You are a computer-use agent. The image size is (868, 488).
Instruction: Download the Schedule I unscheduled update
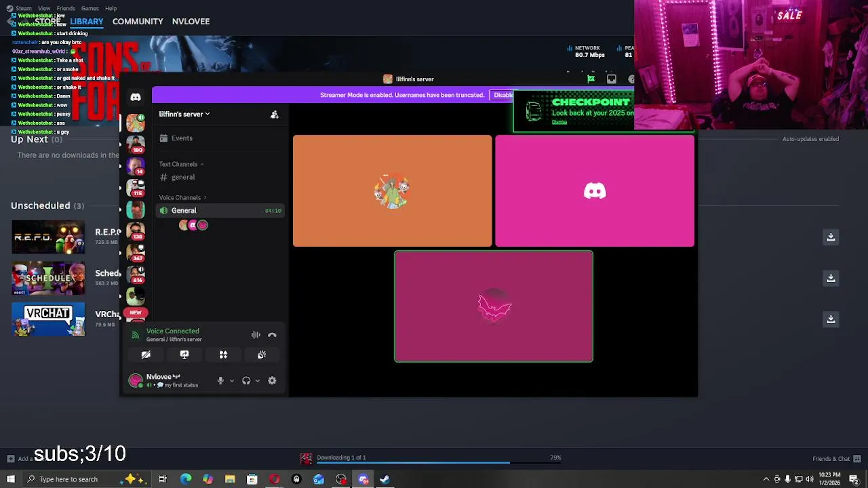[831, 278]
